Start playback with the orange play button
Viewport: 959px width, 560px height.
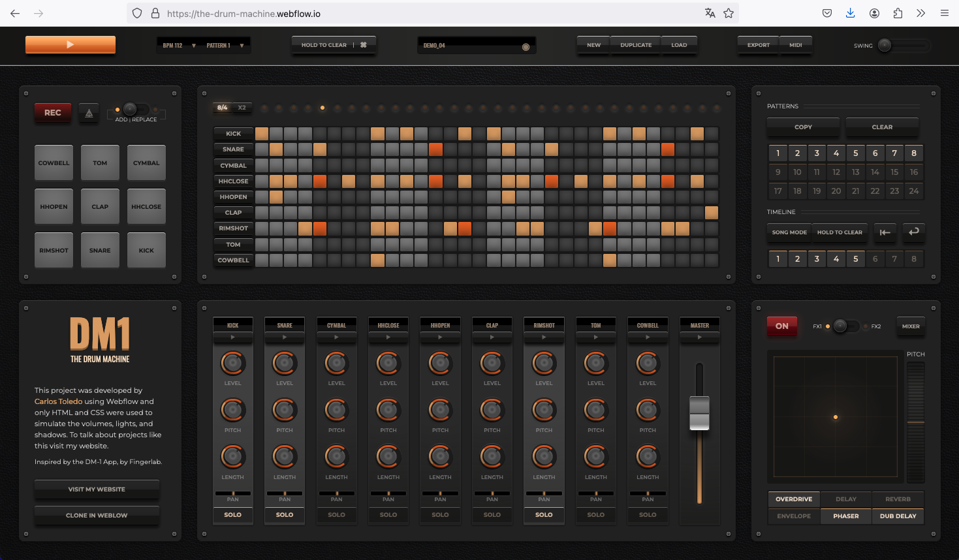point(71,44)
